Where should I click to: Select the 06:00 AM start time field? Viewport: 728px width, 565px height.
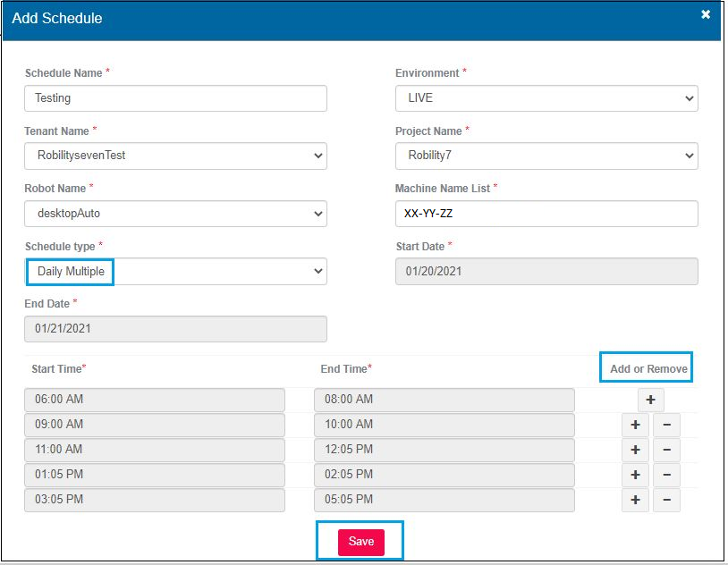point(155,400)
